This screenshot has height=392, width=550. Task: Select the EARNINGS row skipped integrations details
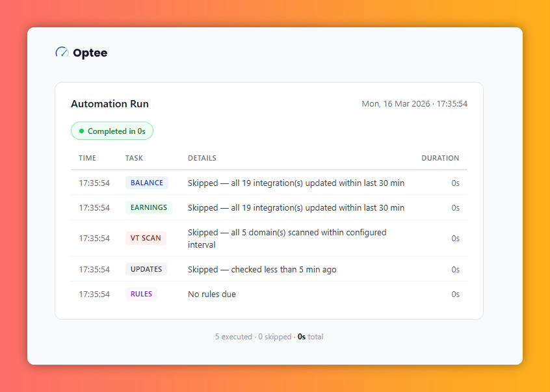296,208
